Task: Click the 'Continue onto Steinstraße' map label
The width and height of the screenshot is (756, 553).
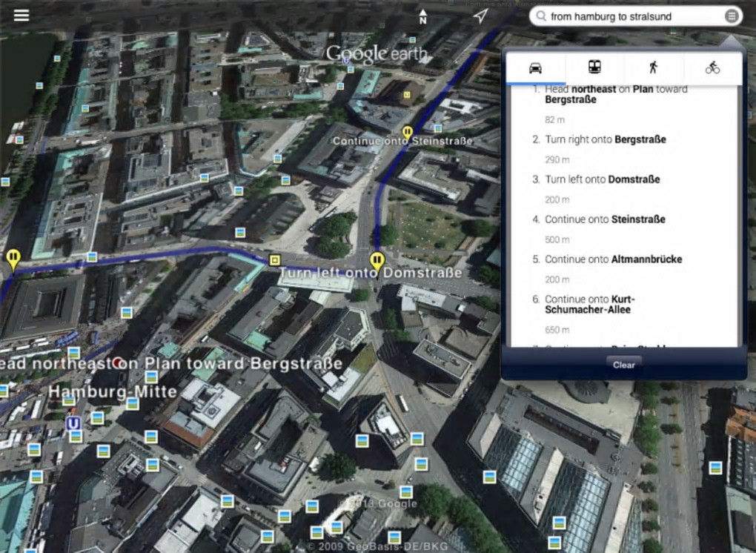Action: pos(402,141)
